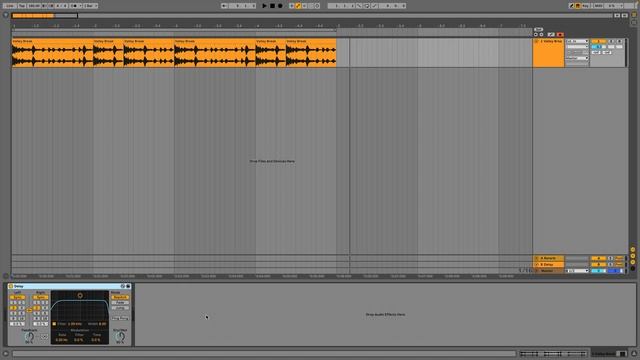Image resolution: width=640 pixels, height=360 pixels.
Task: Click the Modulation Time percentage value
Action: tap(96, 340)
